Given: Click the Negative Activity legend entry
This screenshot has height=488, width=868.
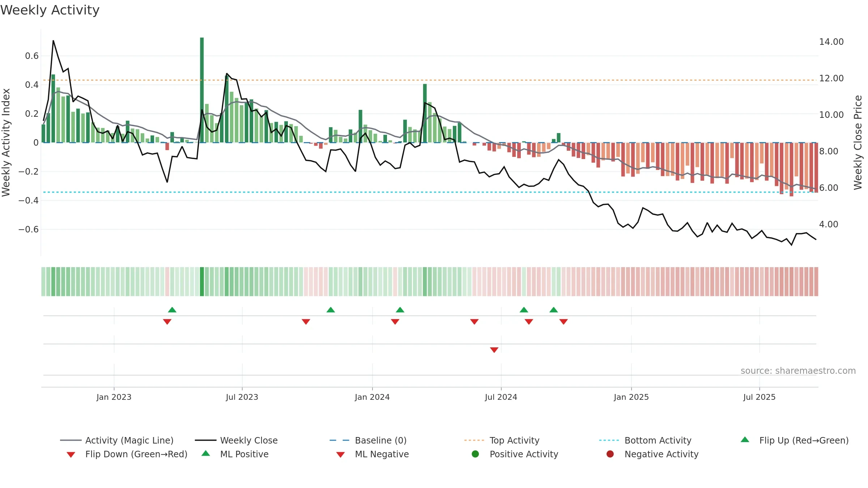Looking at the screenshot, I should click(652, 454).
